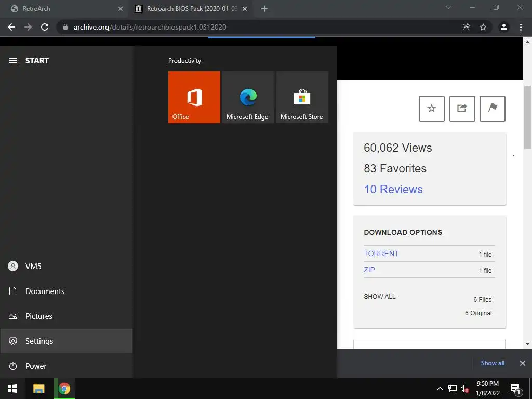This screenshot has height=399, width=532.
Task: Reload the archive.org page
Action: [45, 27]
